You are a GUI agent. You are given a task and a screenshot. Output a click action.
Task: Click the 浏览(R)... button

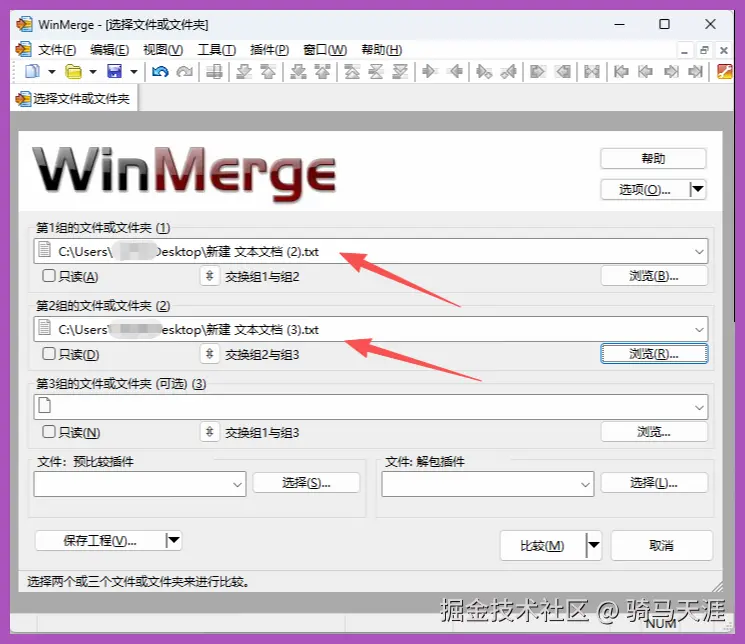pyautogui.click(x=654, y=354)
